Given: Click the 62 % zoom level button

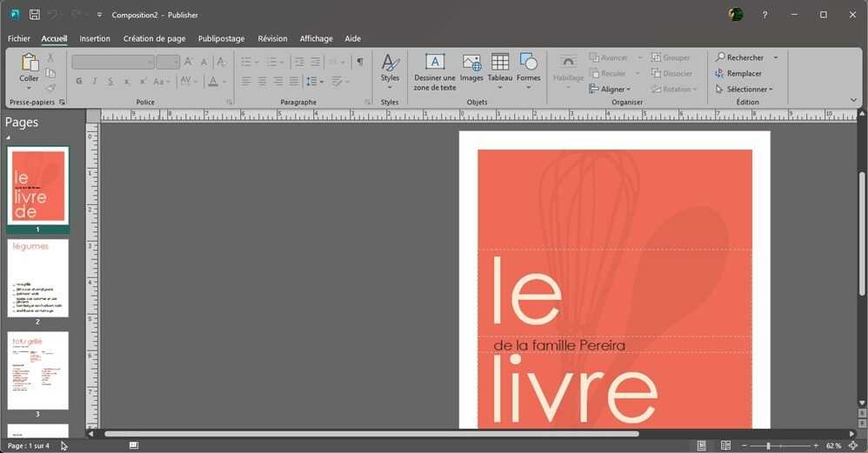Looking at the screenshot, I should point(833,445).
